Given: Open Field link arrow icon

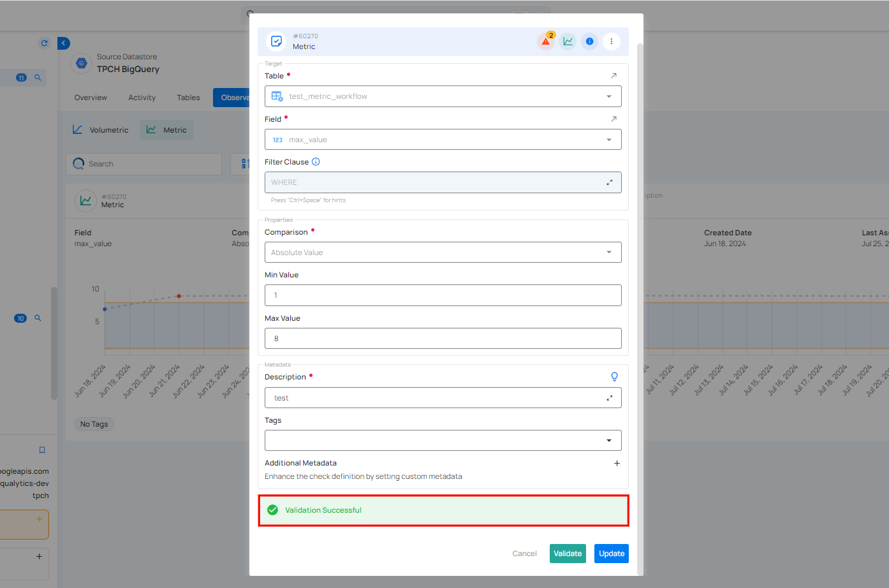Looking at the screenshot, I should pos(613,119).
